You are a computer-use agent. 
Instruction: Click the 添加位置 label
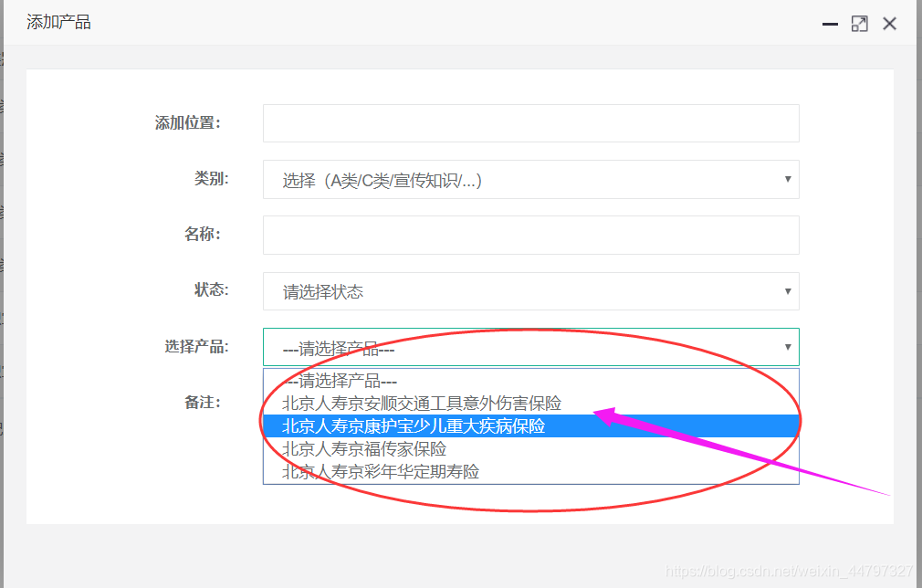[x=187, y=123]
